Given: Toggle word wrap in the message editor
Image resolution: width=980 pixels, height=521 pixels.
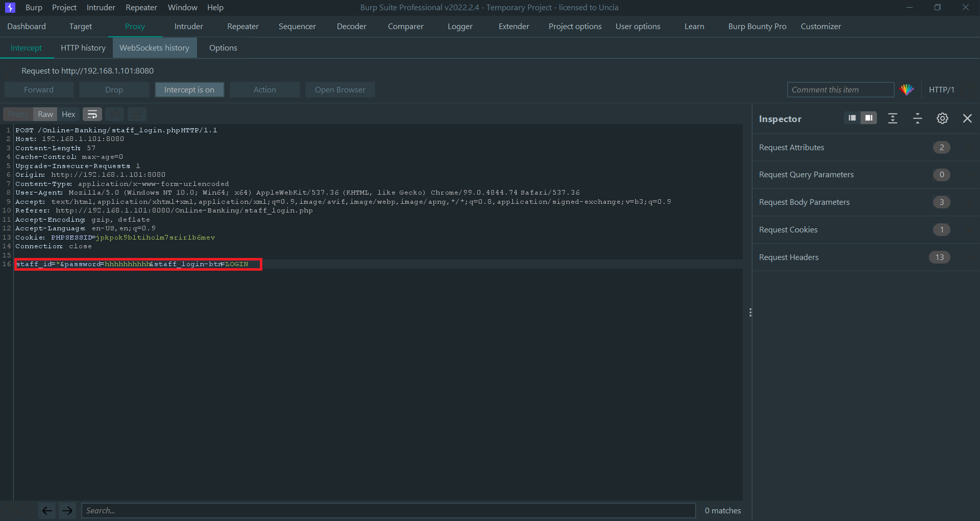Looking at the screenshot, I should coord(92,114).
